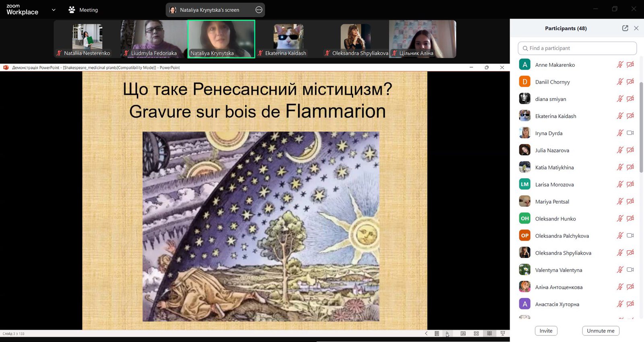Select the Nataliya Krynytska's screen tab

(209, 10)
